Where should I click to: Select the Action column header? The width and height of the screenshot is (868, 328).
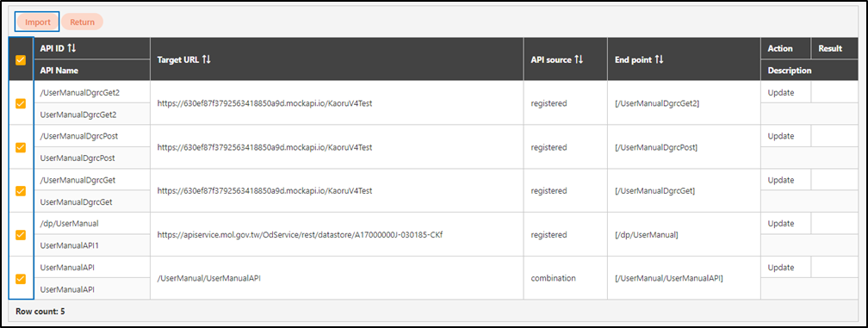[x=785, y=49]
